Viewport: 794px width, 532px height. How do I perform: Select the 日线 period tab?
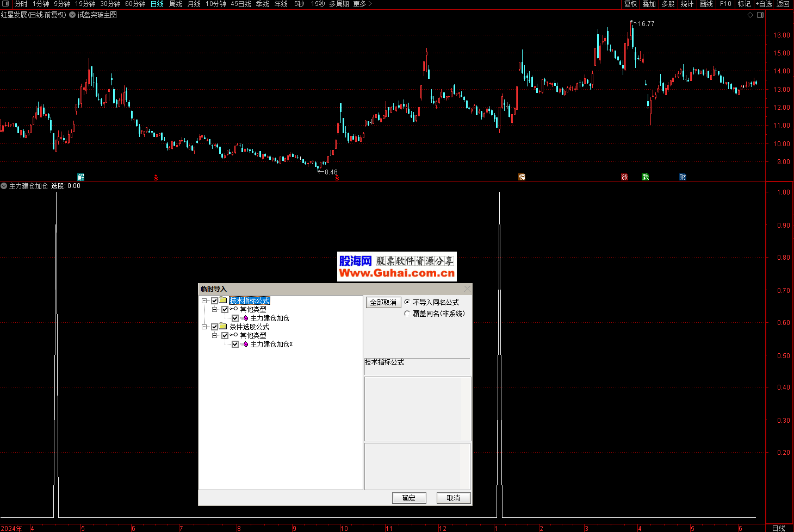[157, 4]
